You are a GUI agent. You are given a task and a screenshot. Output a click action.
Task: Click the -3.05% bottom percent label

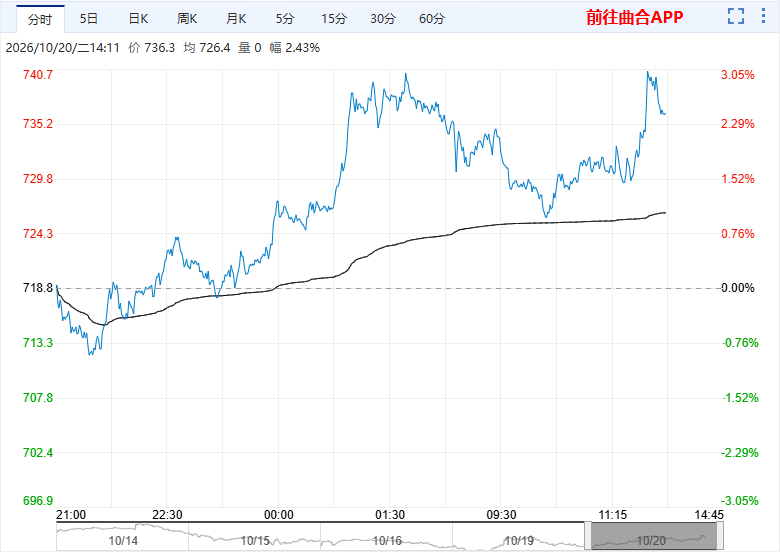pyautogui.click(x=740, y=500)
